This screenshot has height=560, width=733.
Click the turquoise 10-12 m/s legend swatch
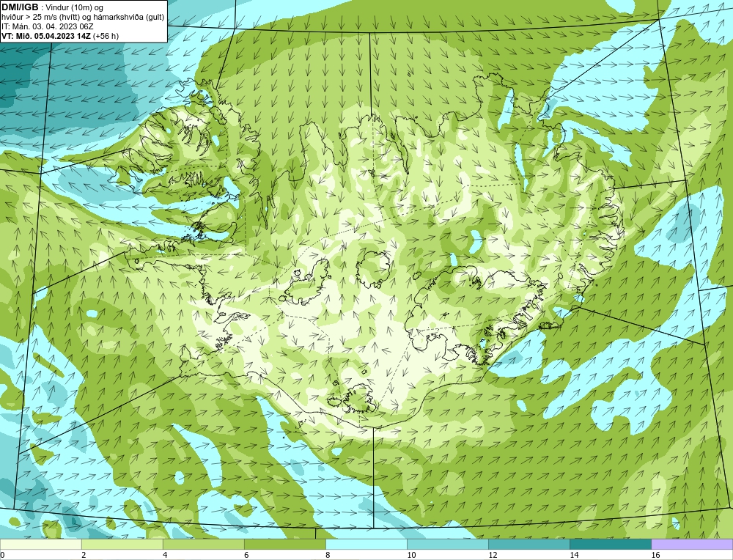[x=448, y=544]
